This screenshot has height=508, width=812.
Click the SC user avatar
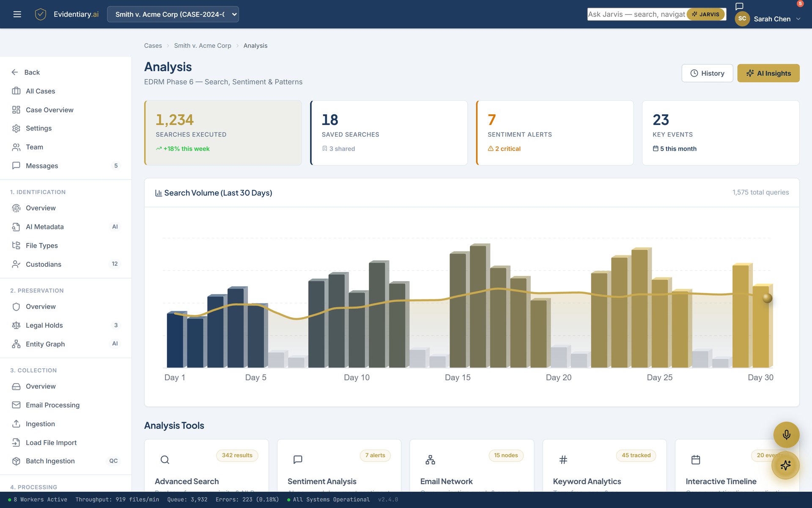tap(742, 19)
